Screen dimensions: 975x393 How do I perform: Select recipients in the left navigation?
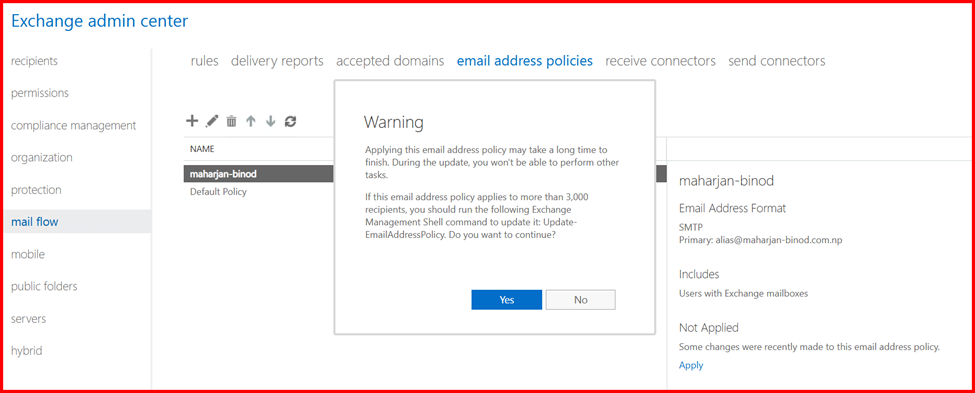pos(34,61)
